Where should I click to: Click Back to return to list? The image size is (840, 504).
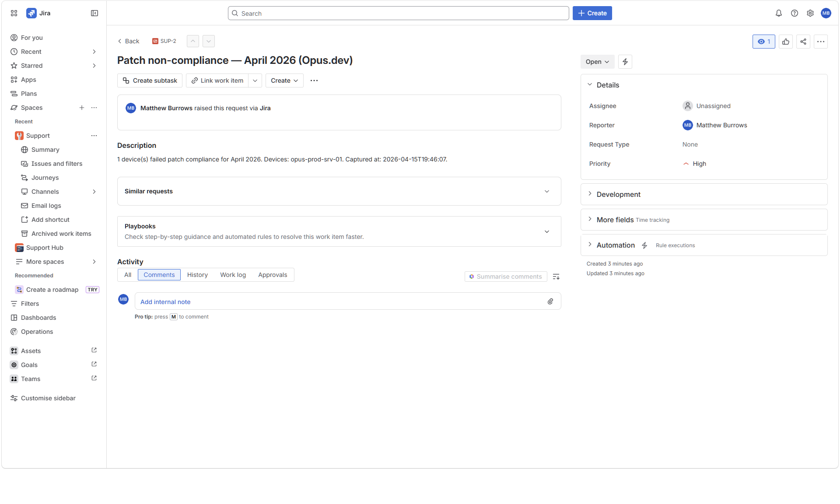[x=128, y=41]
